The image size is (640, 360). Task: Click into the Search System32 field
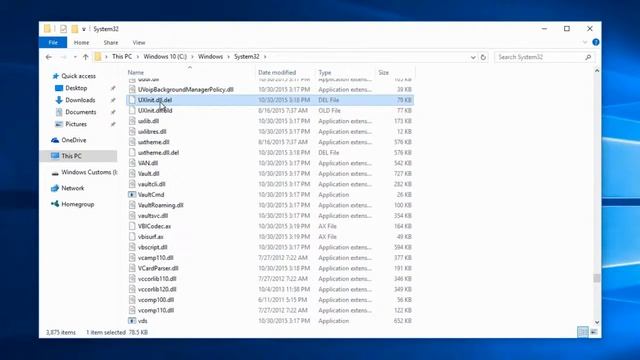tap(540, 57)
